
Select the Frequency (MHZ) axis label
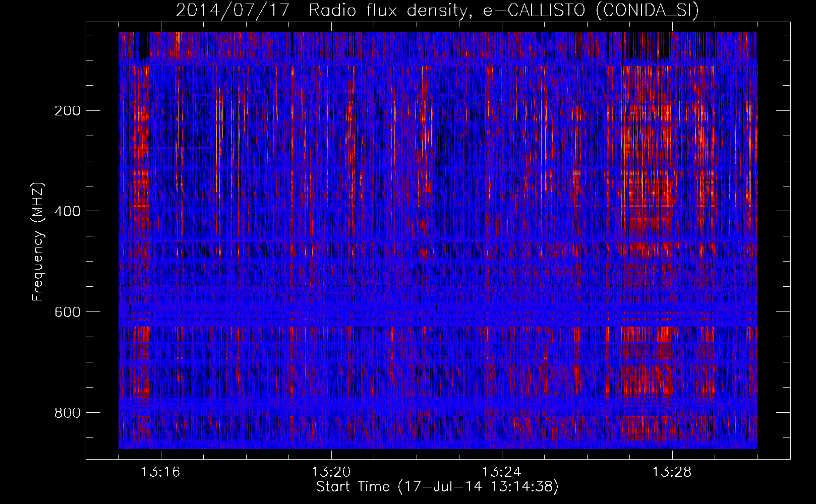click(38, 241)
